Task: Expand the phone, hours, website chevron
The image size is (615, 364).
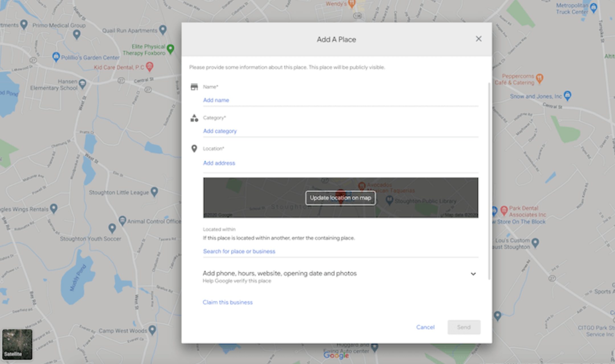Action: tap(473, 274)
